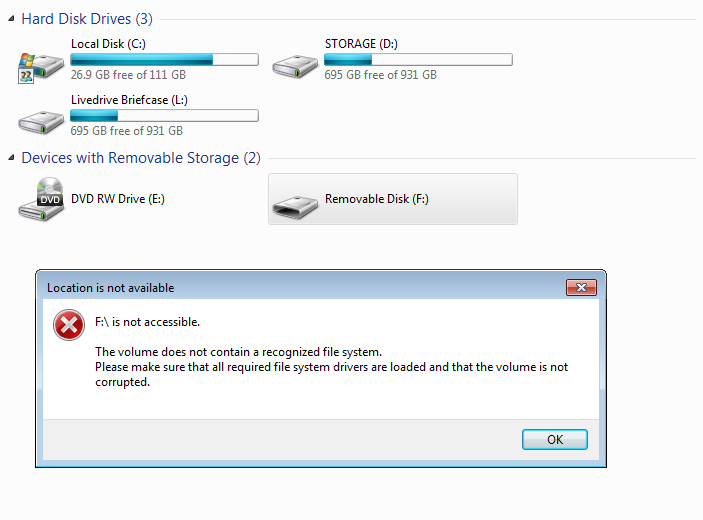Click the DVD RW Drive (E:) label
Screen dimensions: 703x520
coord(117,199)
